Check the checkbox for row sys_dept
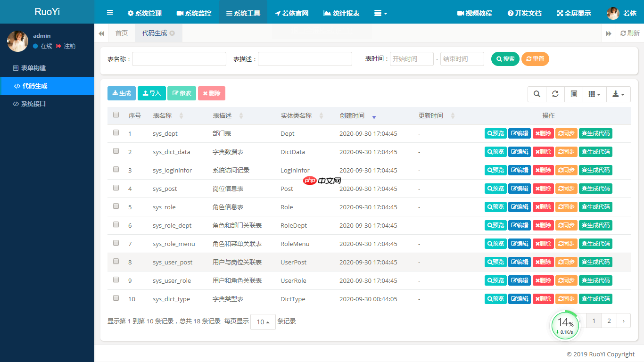 click(x=116, y=132)
